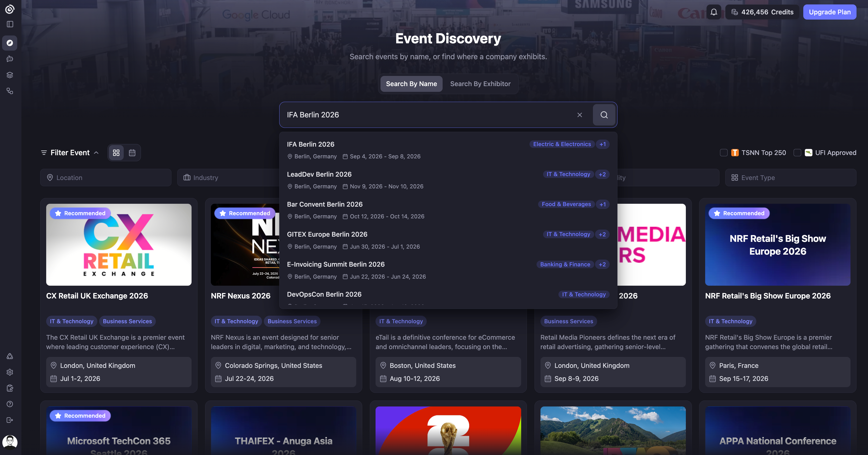Click IT & Technology tag on NRF Nexus card
Viewport: 868px width, 455px height.
pyautogui.click(x=236, y=321)
